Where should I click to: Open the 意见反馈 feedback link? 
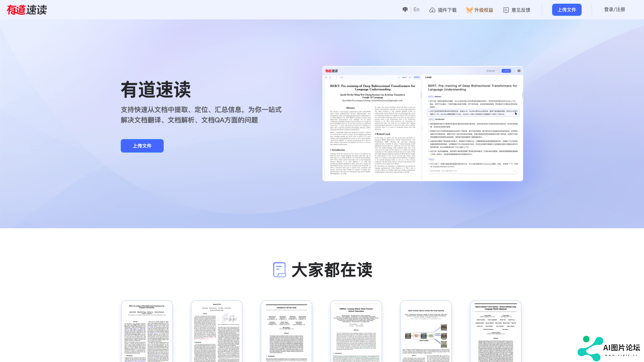(x=517, y=10)
